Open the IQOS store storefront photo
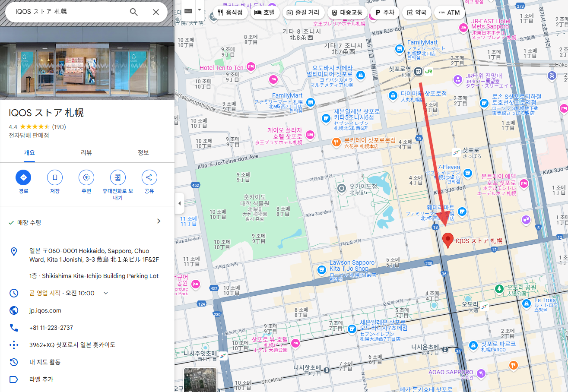 pyautogui.click(x=87, y=63)
